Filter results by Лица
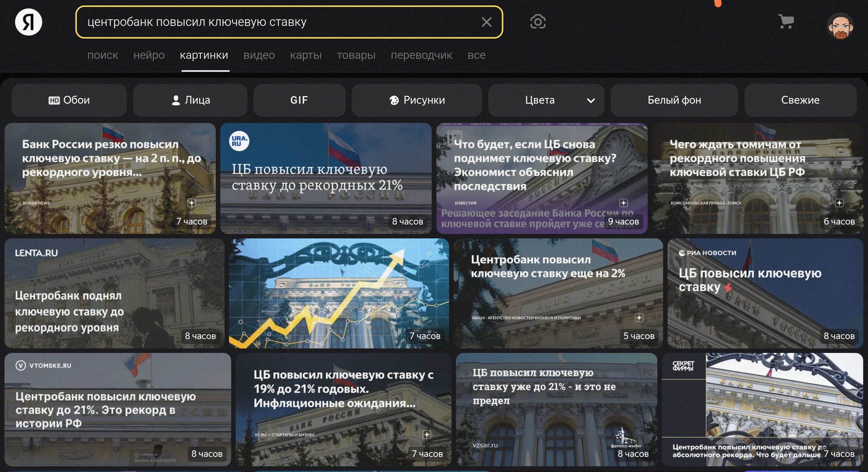This screenshot has height=472, width=868. coord(190,100)
